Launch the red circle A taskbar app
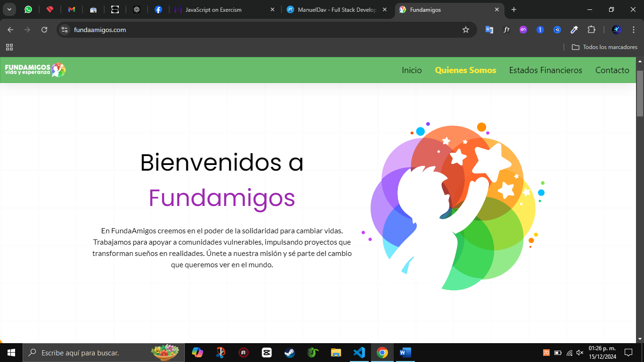The height and width of the screenshot is (362, 644). coord(244,353)
